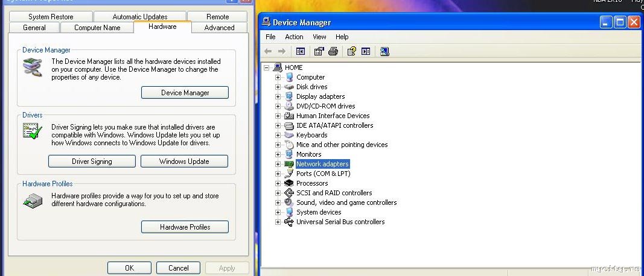Click the Human Interface Devices icon
This screenshot has height=276, width=644.
point(289,116)
